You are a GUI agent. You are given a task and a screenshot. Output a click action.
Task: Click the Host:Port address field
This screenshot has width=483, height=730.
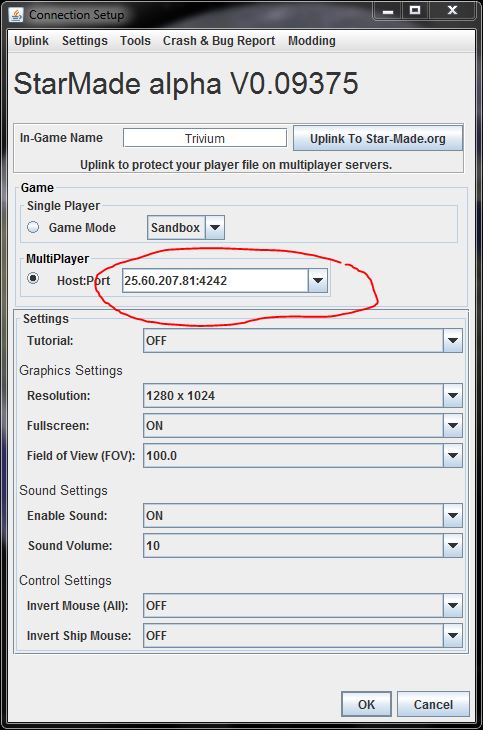[215, 281]
